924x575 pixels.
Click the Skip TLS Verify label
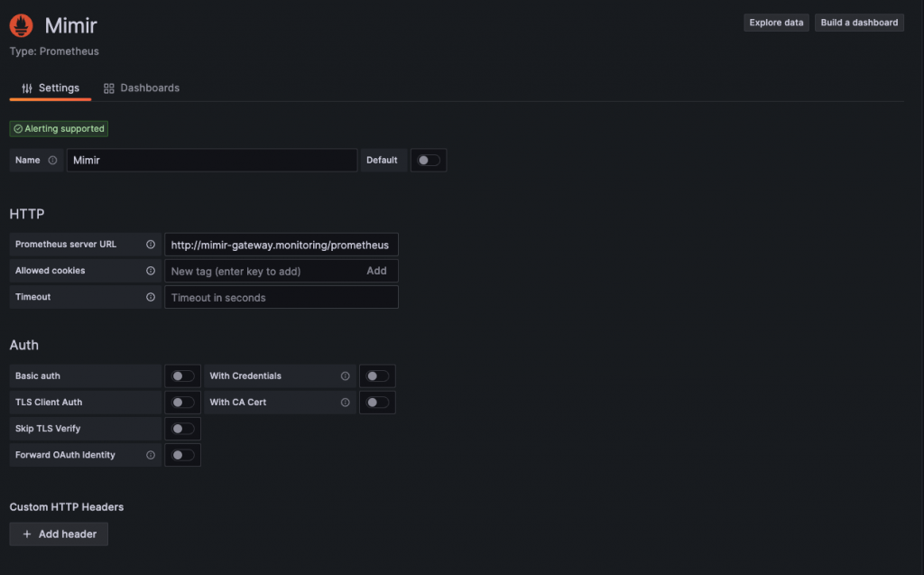[48, 429]
